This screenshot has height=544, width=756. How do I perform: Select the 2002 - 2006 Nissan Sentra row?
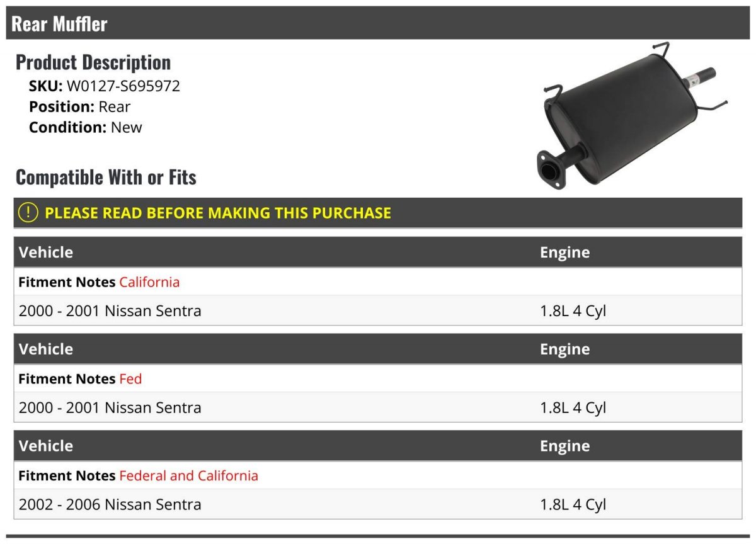(x=378, y=504)
